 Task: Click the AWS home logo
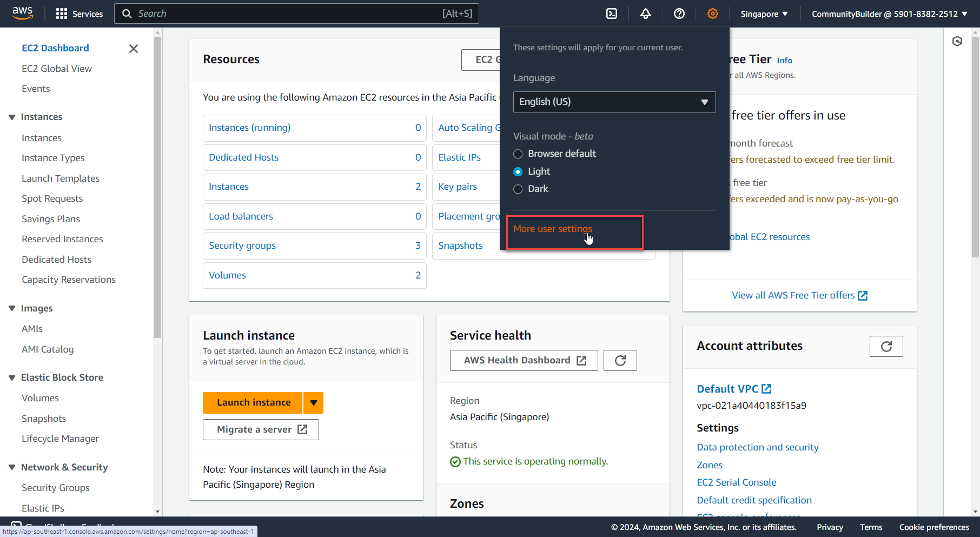[x=22, y=13]
